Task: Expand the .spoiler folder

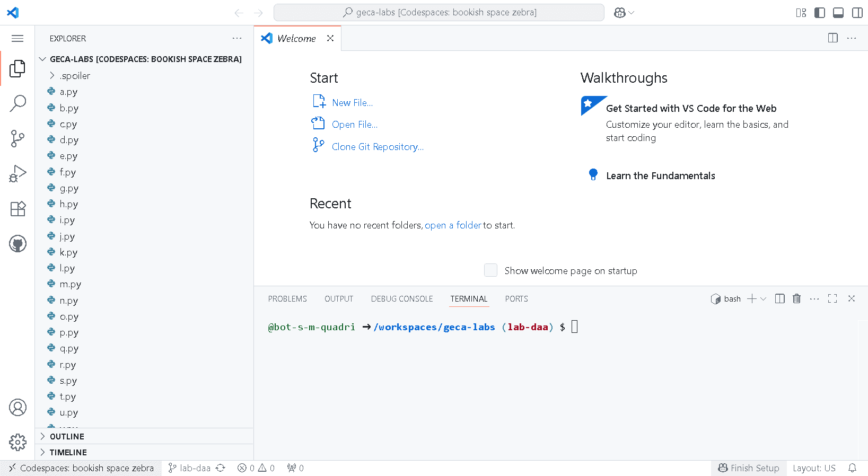Action: (144, 75)
